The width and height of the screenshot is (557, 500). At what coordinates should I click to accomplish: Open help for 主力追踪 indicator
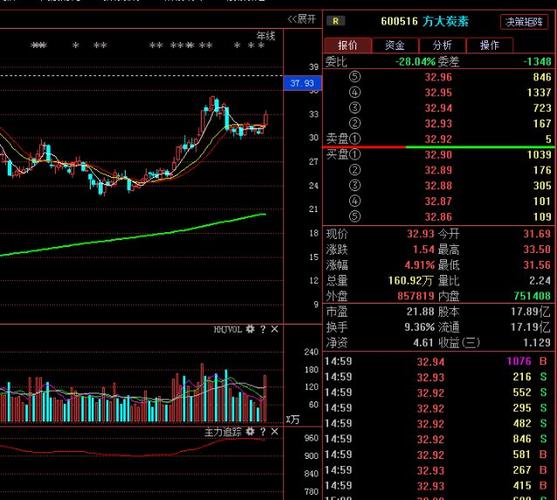263,432
